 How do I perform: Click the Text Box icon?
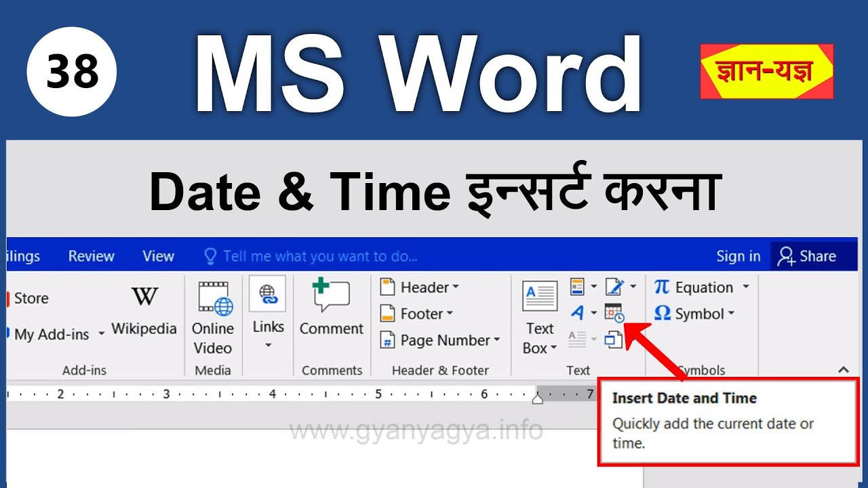[540, 297]
